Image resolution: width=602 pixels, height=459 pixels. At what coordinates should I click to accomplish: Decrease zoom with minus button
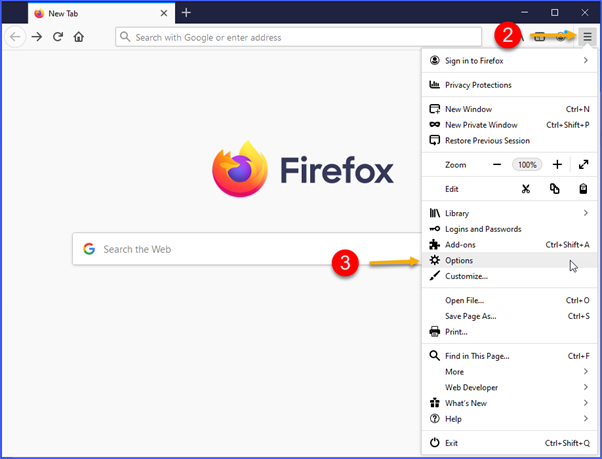[497, 165]
